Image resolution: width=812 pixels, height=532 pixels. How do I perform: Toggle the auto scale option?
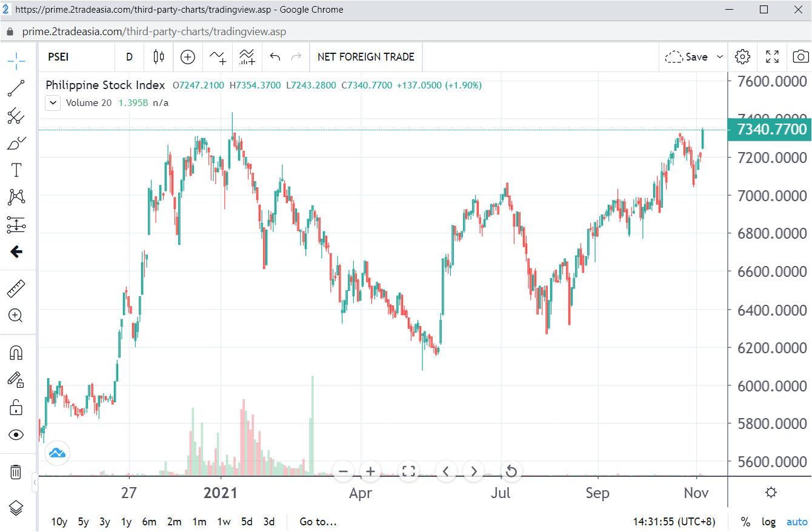(x=797, y=522)
